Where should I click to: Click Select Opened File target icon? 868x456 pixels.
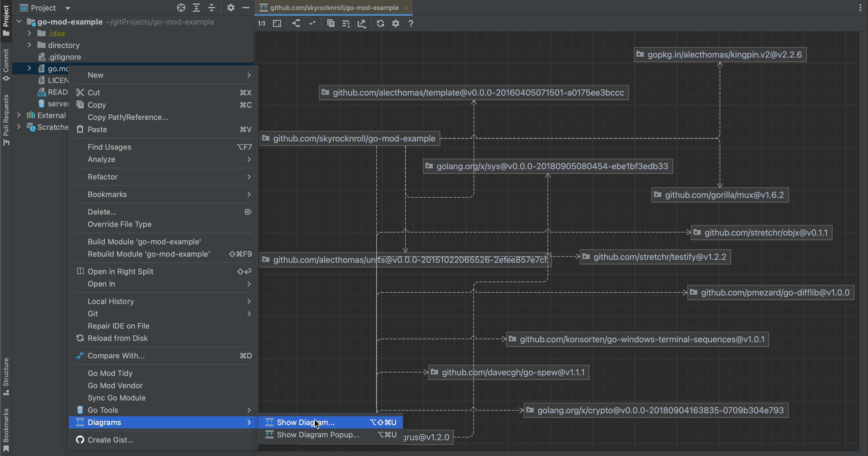click(x=181, y=8)
